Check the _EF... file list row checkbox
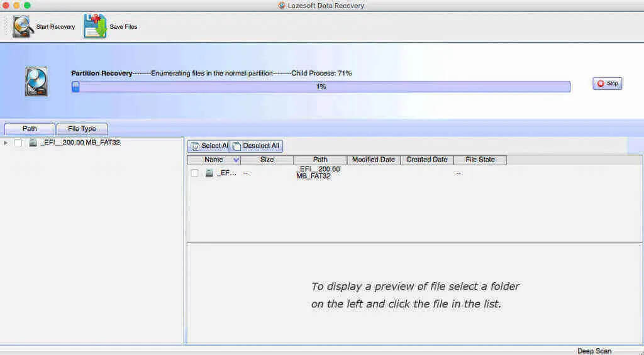The width and height of the screenshot is (644, 355). coord(195,173)
